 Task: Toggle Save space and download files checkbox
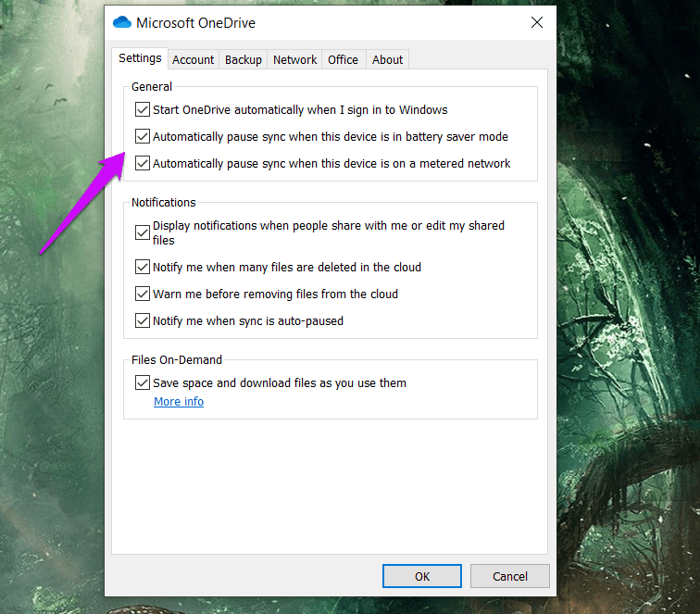[x=143, y=382]
